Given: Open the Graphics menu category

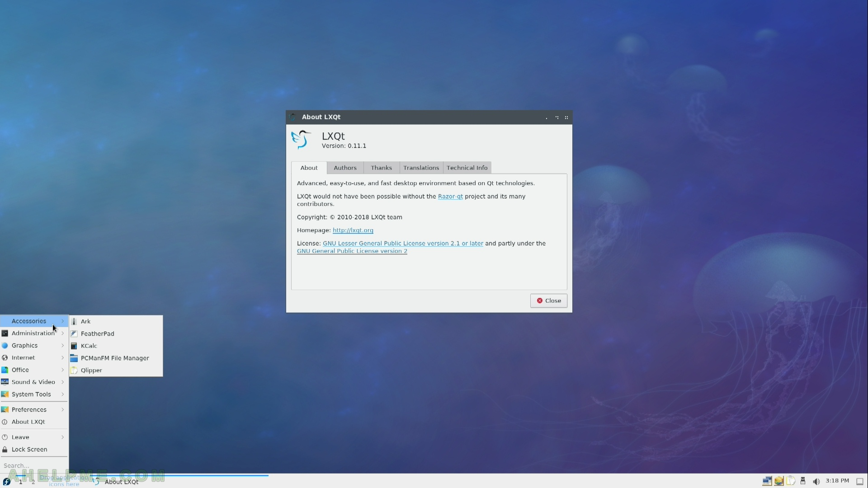Looking at the screenshot, I should (34, 345).
